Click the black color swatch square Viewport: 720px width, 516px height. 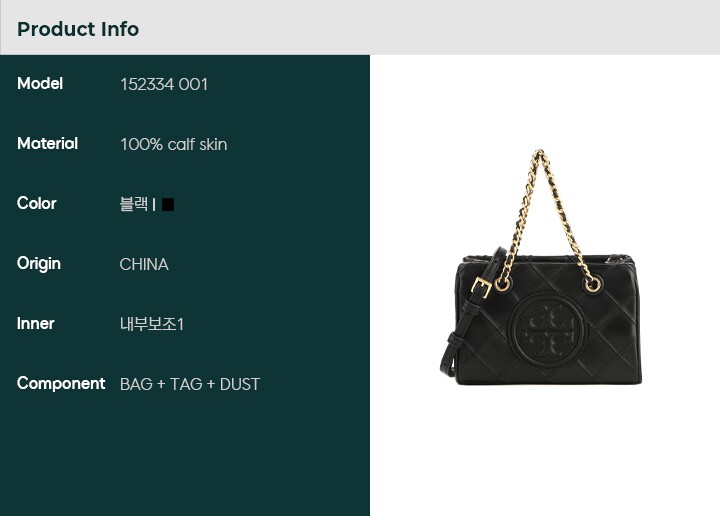(x=168, y=204)
